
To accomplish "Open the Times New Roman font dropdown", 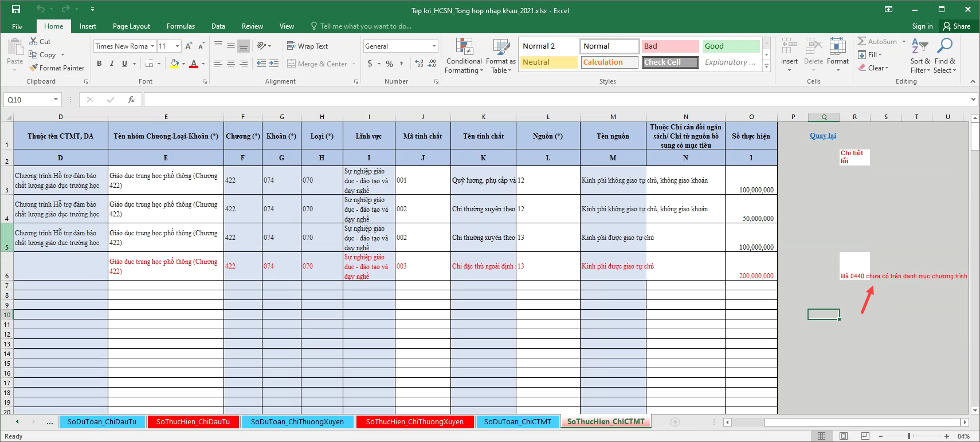I will point(153,46).
